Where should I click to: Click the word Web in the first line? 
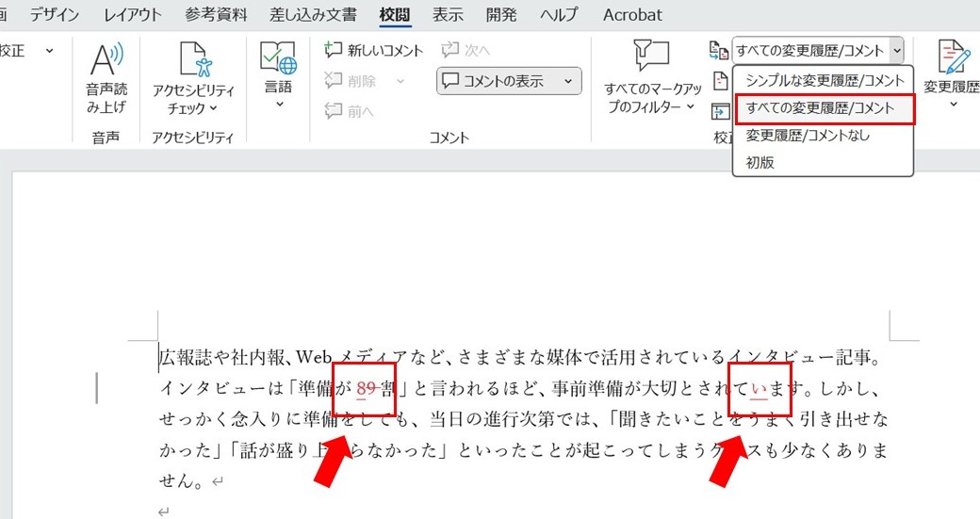pyautogui.click(x=314, y=357)
